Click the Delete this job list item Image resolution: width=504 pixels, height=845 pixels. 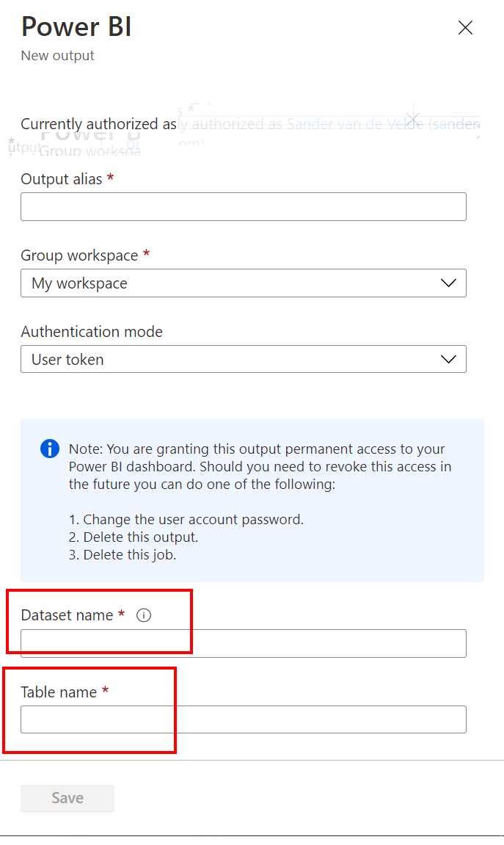(x=123, y=554)
